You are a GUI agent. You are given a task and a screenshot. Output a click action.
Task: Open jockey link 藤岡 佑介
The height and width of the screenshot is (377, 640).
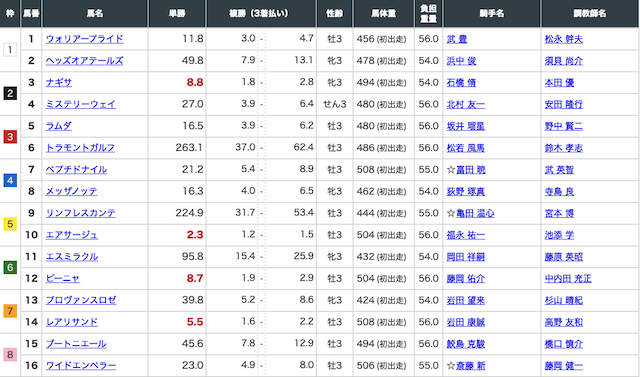pyautogui.click(x=466, y=278)
